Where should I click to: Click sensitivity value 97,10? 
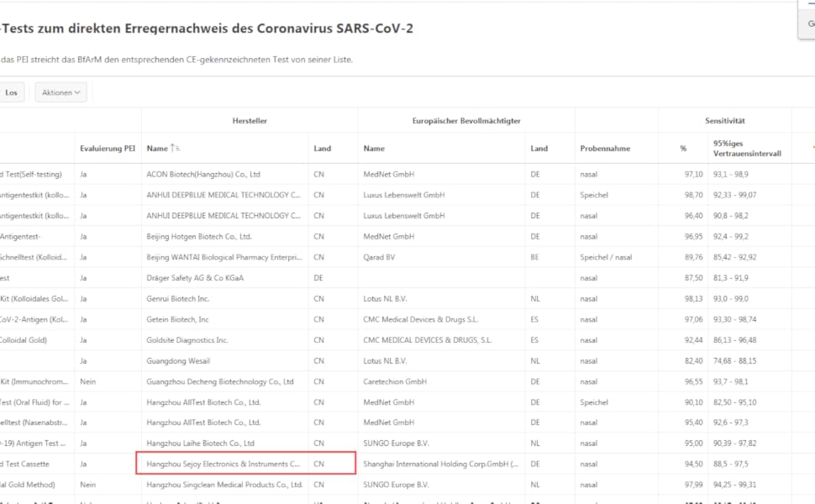[693, 175]
